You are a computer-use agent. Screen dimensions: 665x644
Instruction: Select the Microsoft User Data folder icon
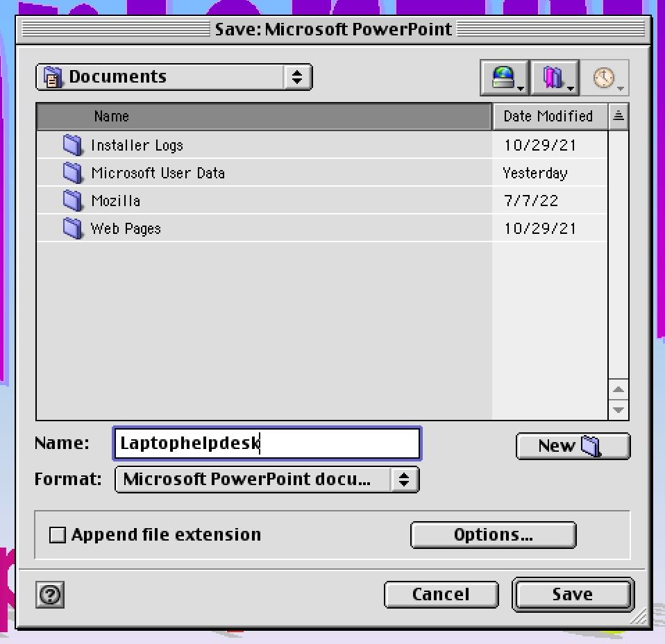click(73, 173)
